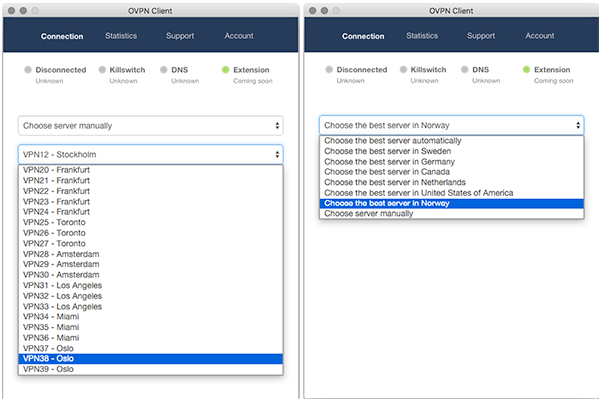
Task: Select Connection tab in left OVPN window
Action: click(x=62, y=36)
